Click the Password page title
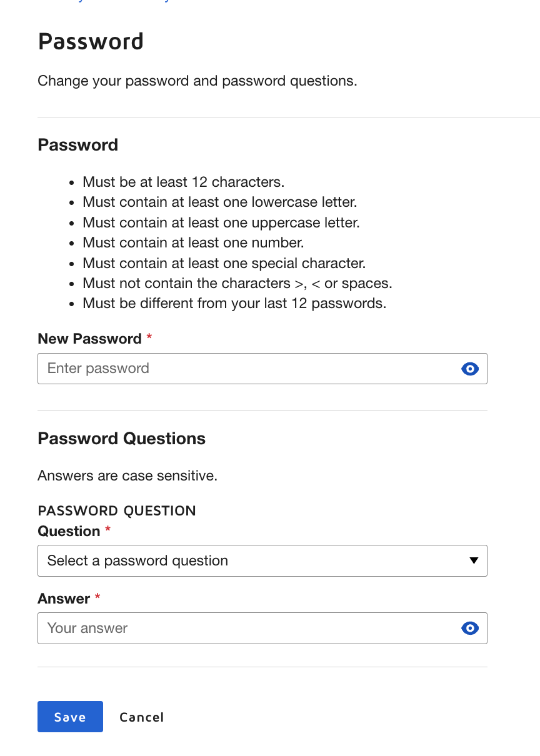Viewport: 540px width, 756px height. pyautogui.click(x=91, y=41)
